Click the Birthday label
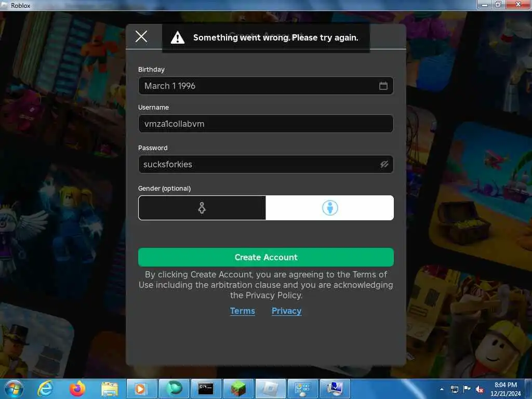Viewport: 532px width, 399px height. pos(151,69)
